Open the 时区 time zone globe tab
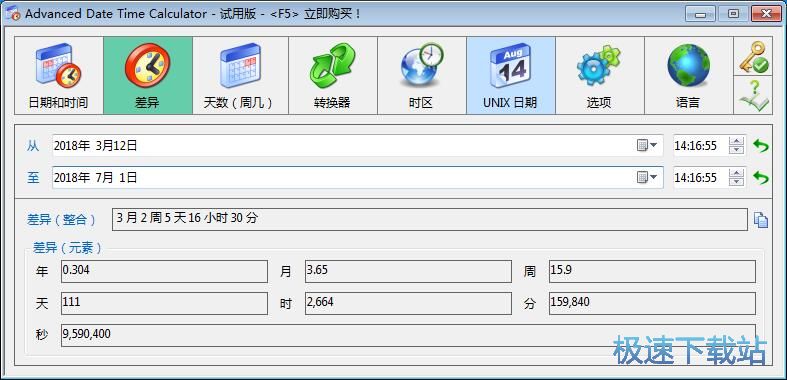This screenshot has height=380, width=787. tap(422, 75)
